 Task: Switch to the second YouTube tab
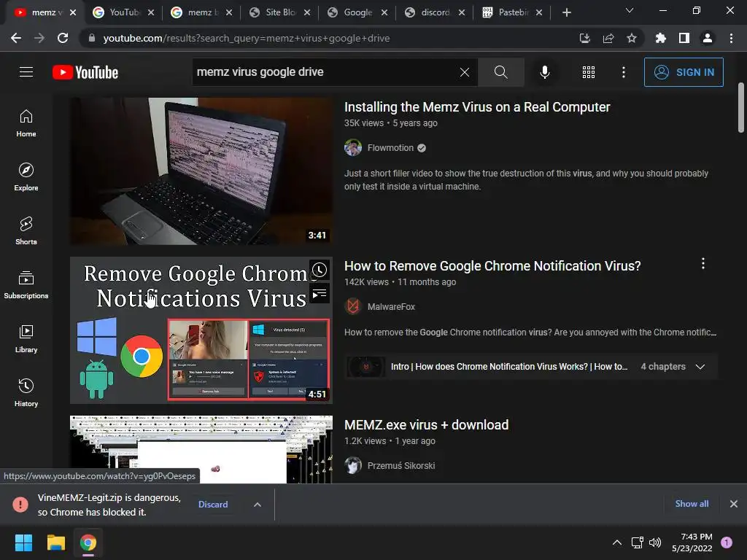tap(123, 12)
